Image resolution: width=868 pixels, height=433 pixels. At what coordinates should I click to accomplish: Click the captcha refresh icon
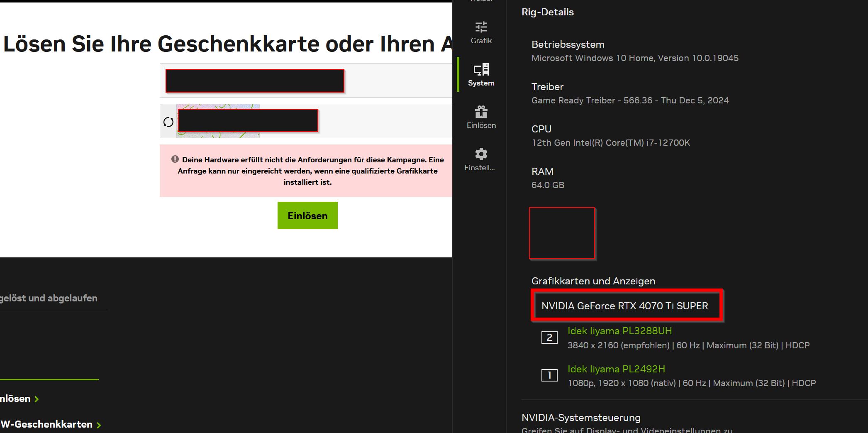[x=168, y=122]
